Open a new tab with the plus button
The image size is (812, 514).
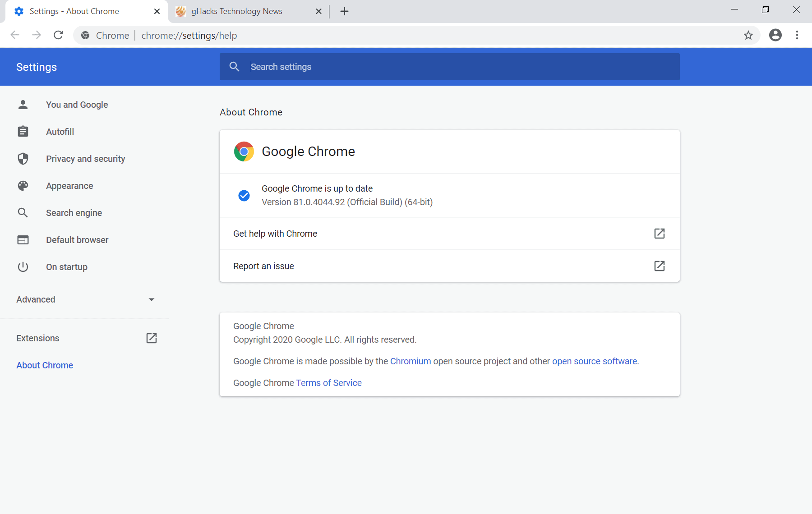tap(344, 11)
